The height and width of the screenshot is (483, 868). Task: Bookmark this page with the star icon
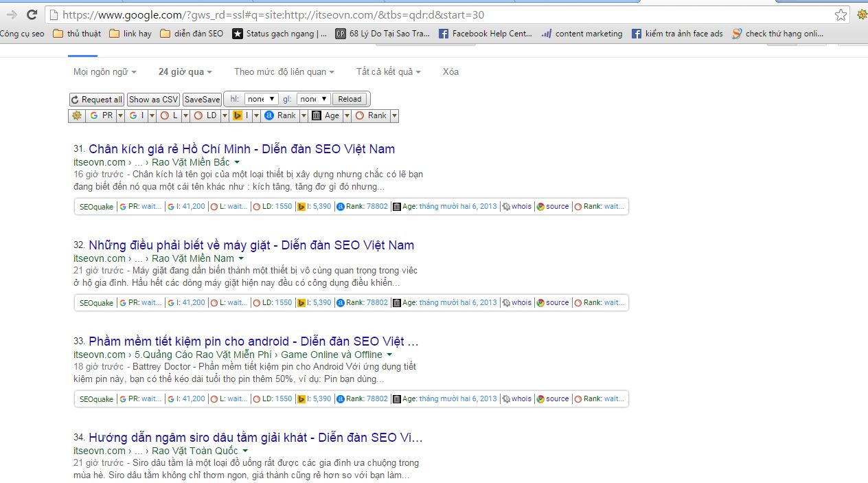[841, 14]
